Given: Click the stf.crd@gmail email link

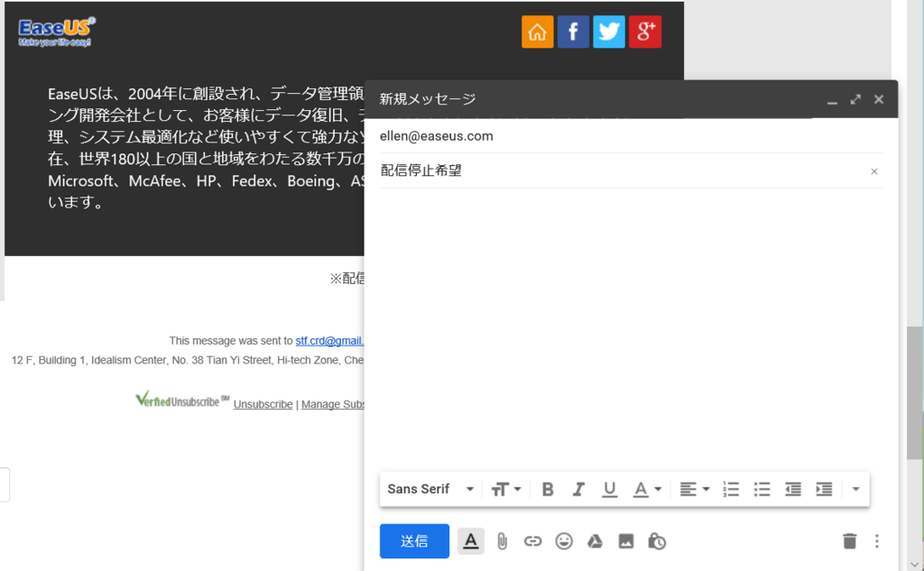Looking at the screenshot, I should [x=329, y=341].
